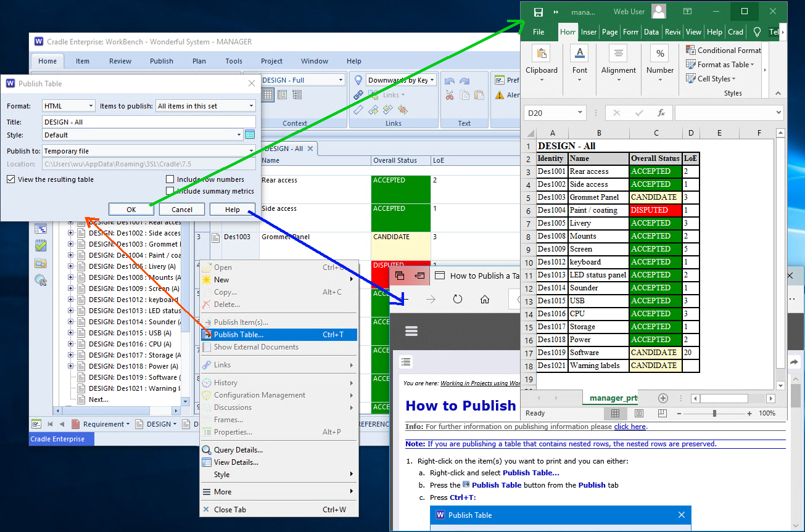Click the style browse icon next to Style field
Image resolution: width=805 pixels, height=532 pixels.
[x=250, y=134]
